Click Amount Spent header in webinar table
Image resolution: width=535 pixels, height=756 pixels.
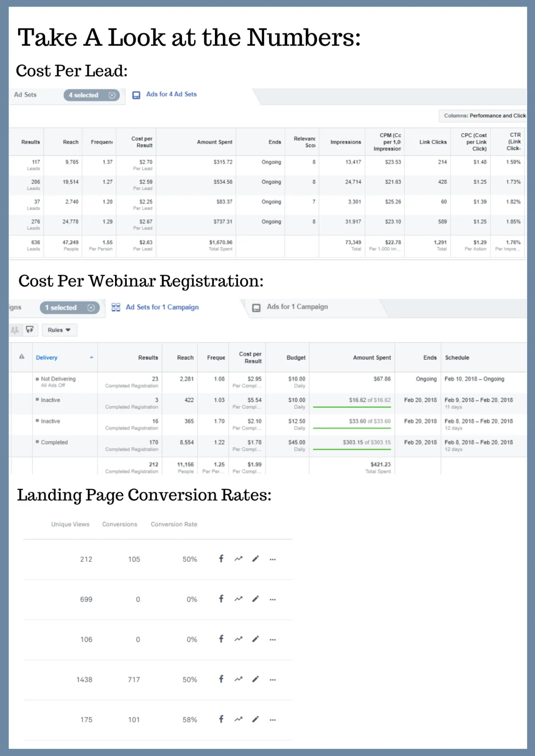(372, 357)
